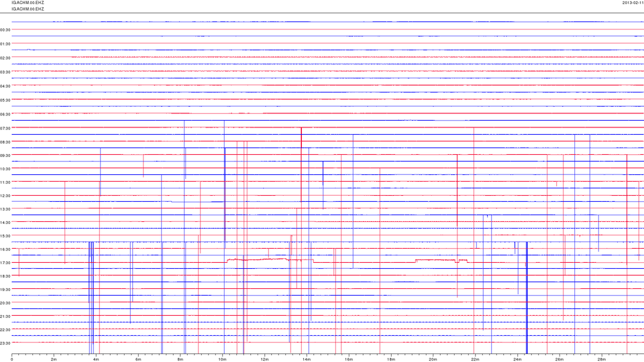Click the 20m axis tick label

433,359
